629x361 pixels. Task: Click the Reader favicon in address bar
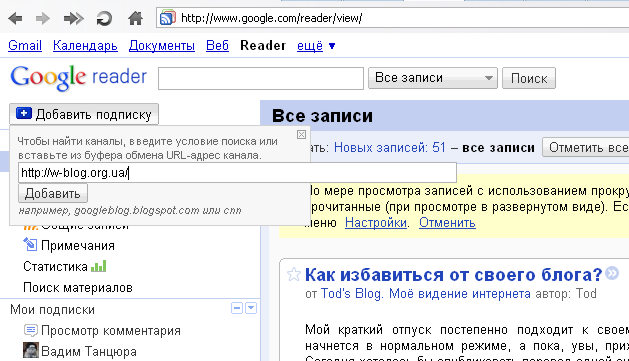pos(168,18)
